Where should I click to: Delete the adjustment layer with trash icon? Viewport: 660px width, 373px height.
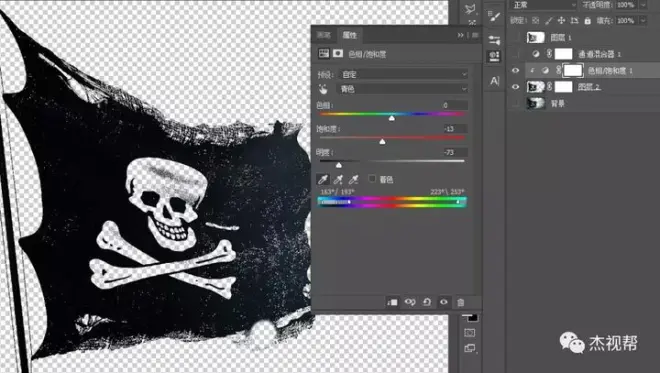tap(460, 302)
